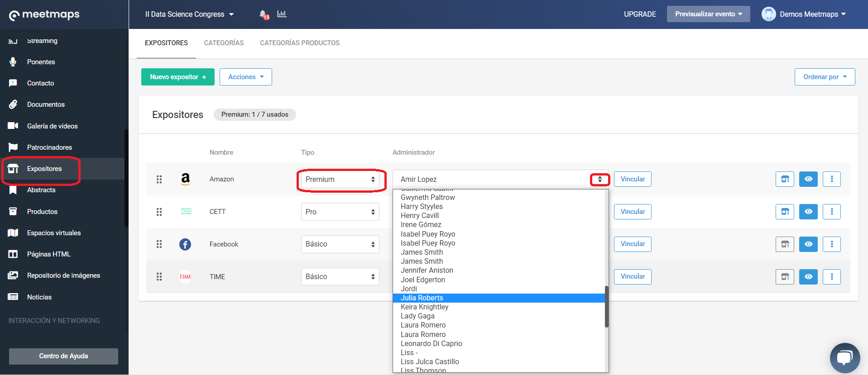Viewport: 868px width, 375px height.
Task: Click the Facebook store icon button
Action: (x=785, y=244)
